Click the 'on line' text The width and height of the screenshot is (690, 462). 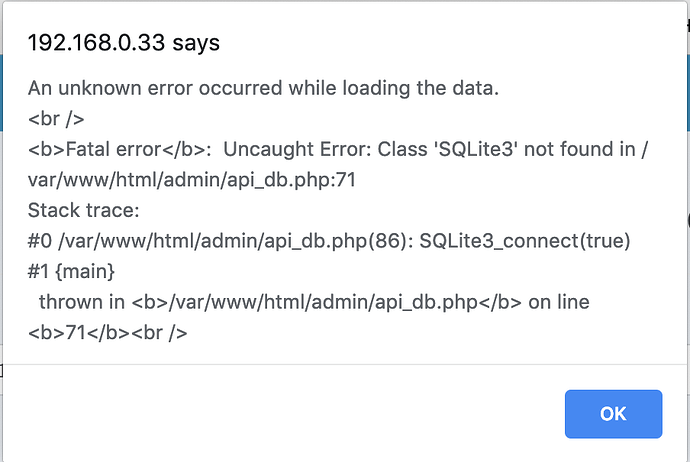tap(558, 301)
